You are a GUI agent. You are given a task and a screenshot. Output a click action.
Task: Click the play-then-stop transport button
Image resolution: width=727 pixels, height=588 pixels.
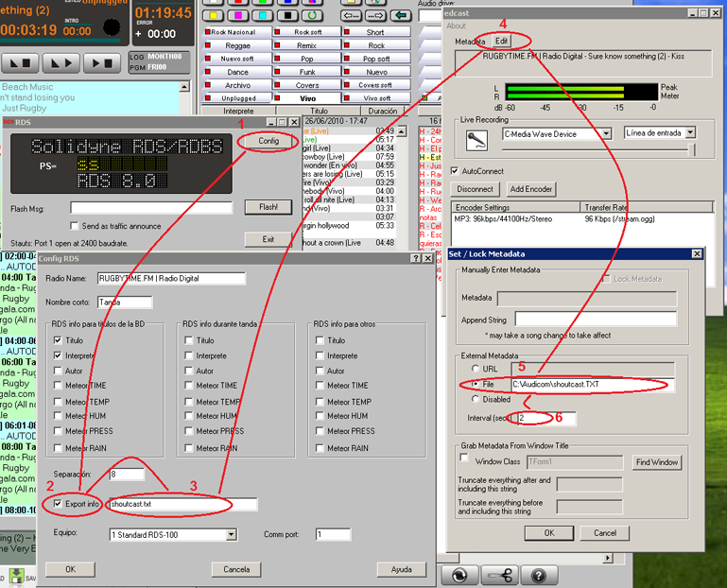point(102,62)
